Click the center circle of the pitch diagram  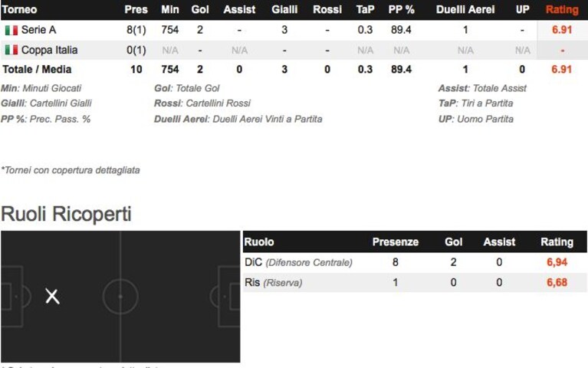[120, 297]
